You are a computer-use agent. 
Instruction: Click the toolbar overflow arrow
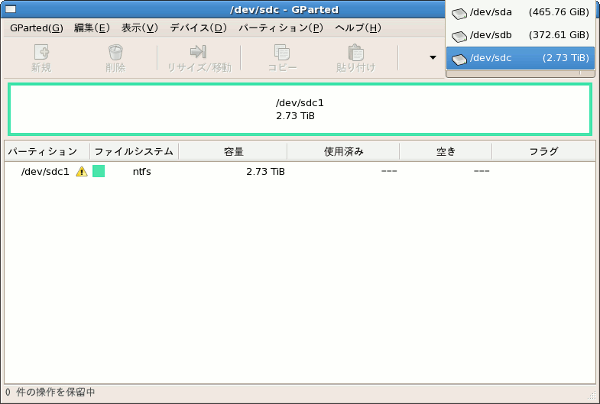432,58
